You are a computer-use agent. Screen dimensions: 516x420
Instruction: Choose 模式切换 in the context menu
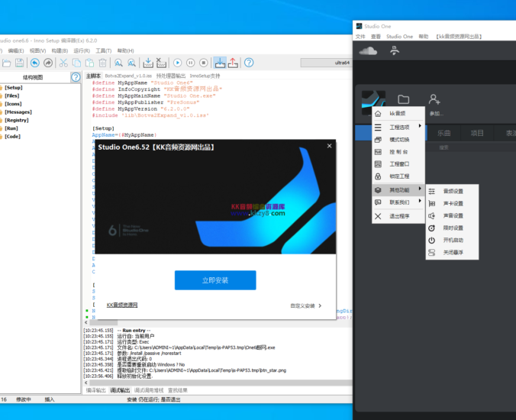[x=398, y=140]
